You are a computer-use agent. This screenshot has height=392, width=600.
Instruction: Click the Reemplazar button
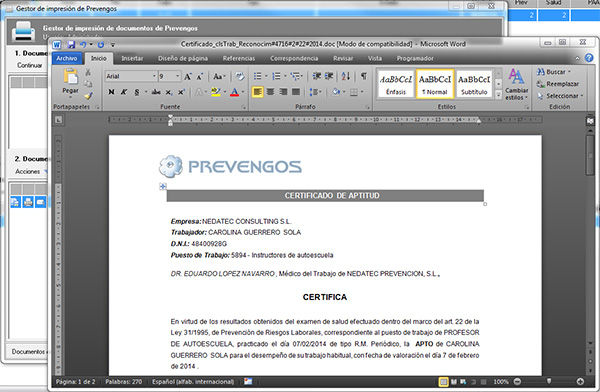pos(558,84)
